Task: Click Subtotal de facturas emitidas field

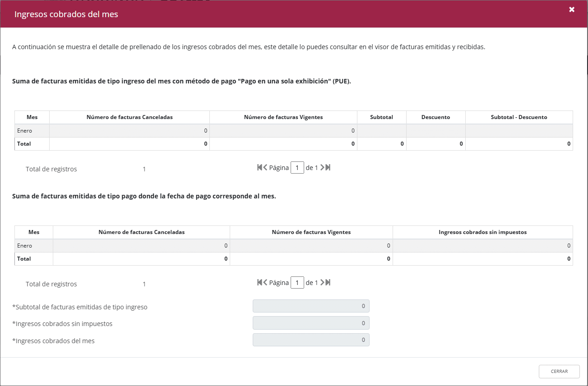Action: point(311,306)
